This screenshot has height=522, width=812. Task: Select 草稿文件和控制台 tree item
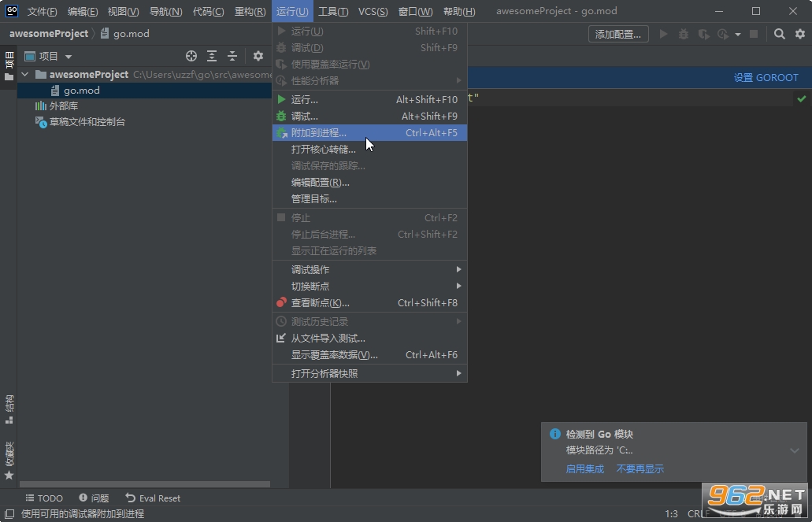(x=87, y=122)
